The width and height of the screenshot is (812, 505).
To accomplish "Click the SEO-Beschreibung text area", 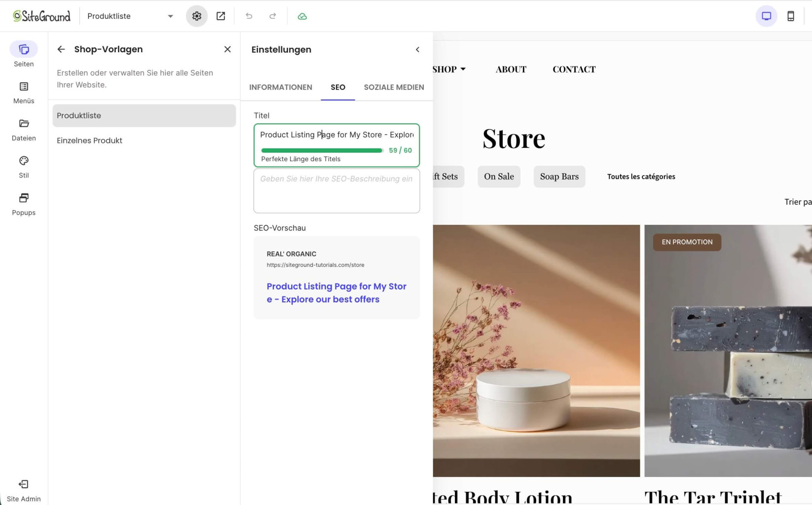I will [x=336, y=191].
